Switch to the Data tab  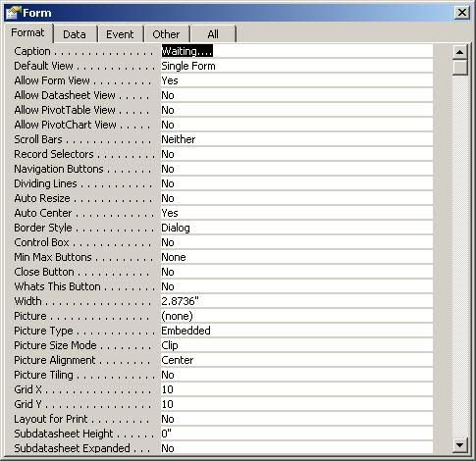[x=75, y=34]
